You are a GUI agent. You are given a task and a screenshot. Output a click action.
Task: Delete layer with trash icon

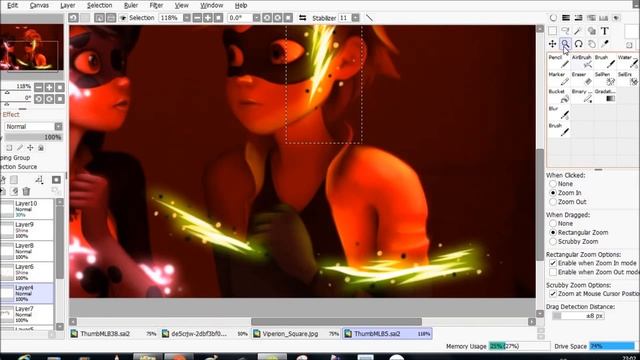point(27,191)
